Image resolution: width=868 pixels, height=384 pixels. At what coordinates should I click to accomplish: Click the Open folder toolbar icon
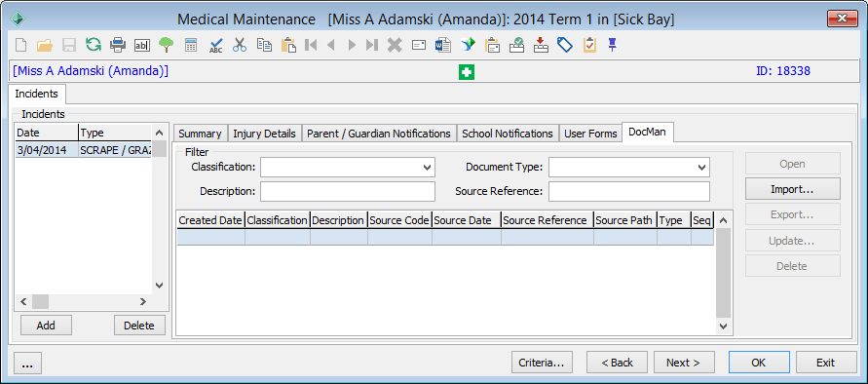(x=44, y=46)
